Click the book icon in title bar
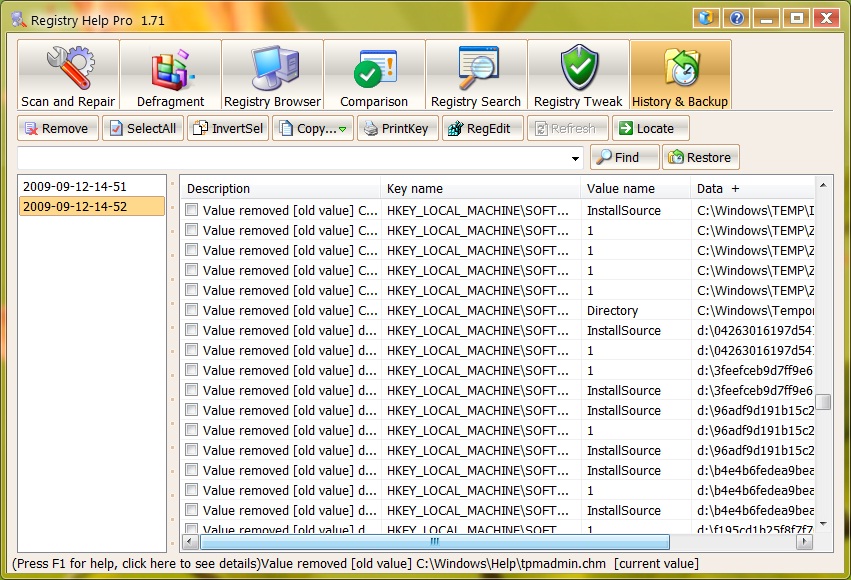This screenshot has width=851, height=580. [x=707, y=18]
